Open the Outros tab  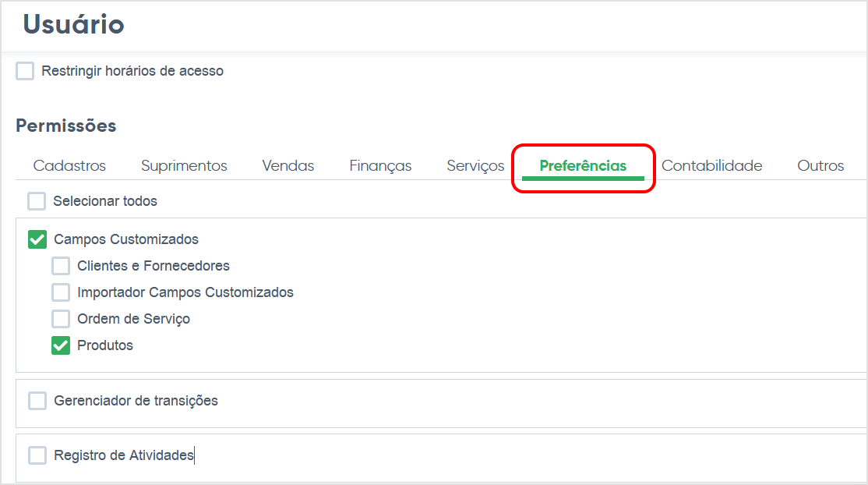click(820, 166)
